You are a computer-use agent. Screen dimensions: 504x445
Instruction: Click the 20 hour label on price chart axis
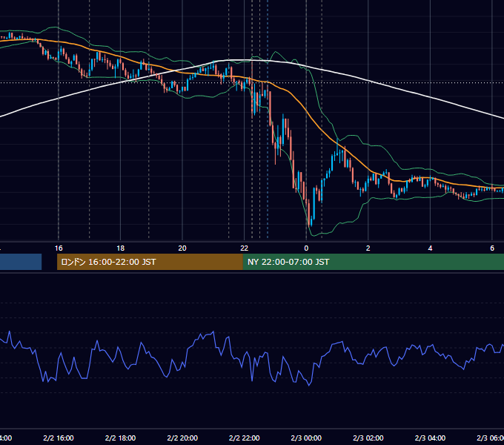click(182, 248)
